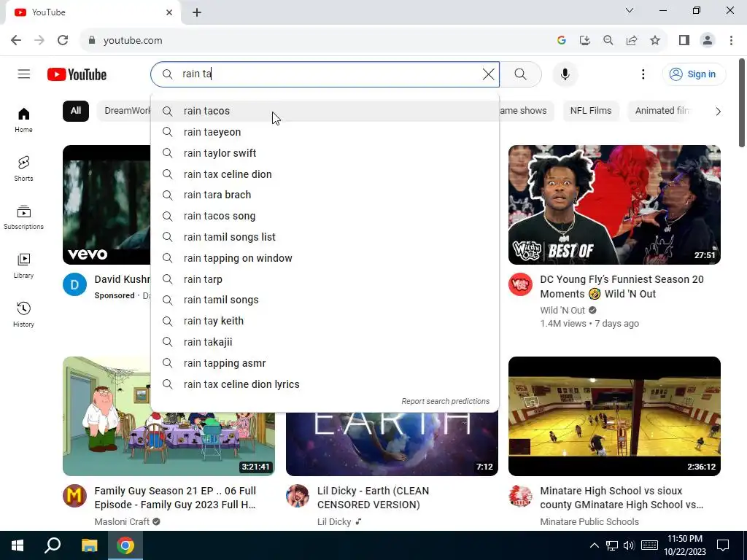Open the Masloni Craft channel avatar
The image size is (747, 560).
pos(75,496)
